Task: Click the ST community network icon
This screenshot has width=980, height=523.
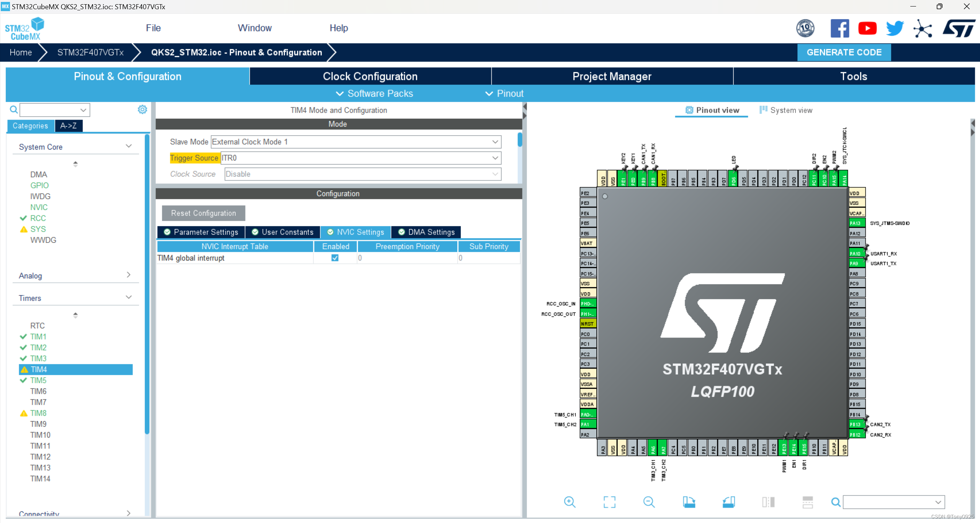Action: click(x=922, y=28)
